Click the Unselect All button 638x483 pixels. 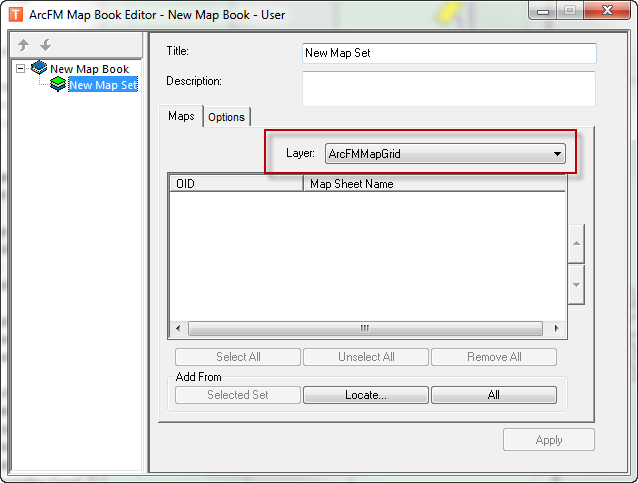pos(366,357)
